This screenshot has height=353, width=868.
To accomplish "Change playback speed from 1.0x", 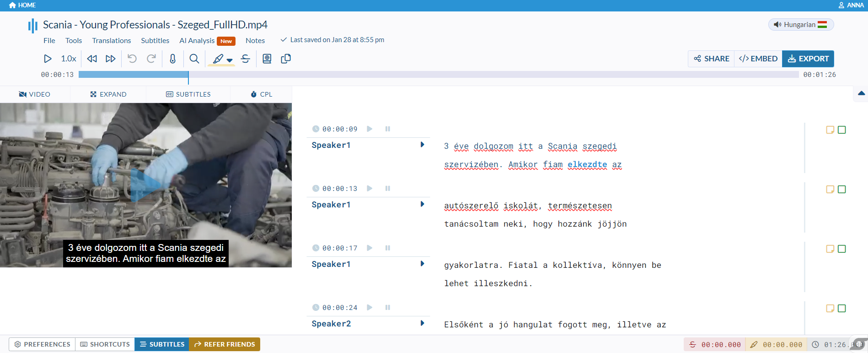I will (x=69, y=59).
